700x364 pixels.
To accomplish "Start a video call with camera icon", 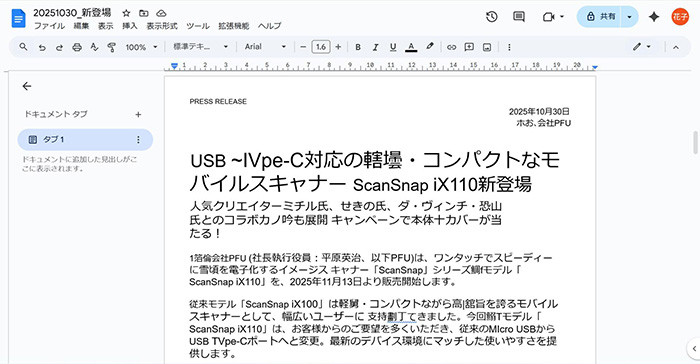I will (548, 17).
